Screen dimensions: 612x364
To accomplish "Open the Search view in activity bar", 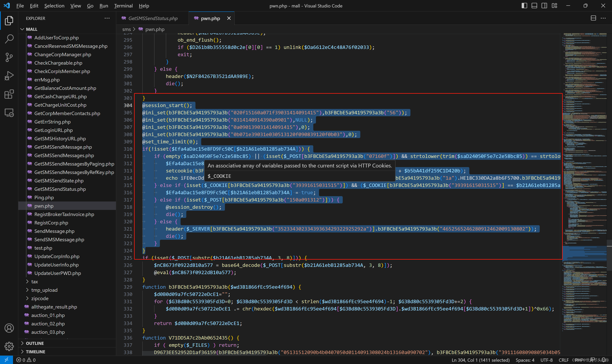I will coord(9,39).
